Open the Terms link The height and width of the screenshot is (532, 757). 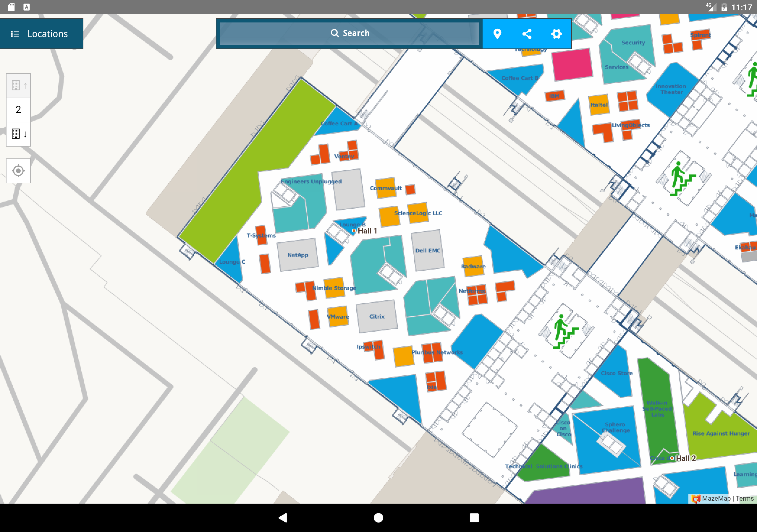click(745, 498)
